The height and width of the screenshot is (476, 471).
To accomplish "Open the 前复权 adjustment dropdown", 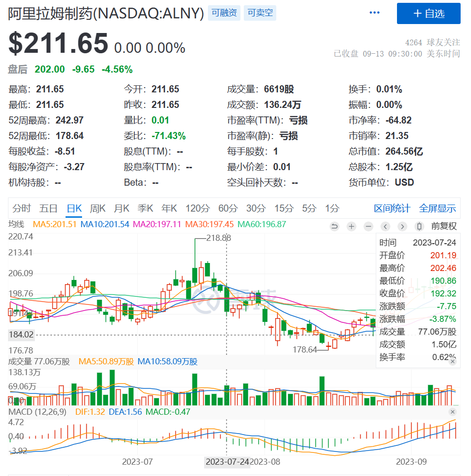I will [444, 226].
